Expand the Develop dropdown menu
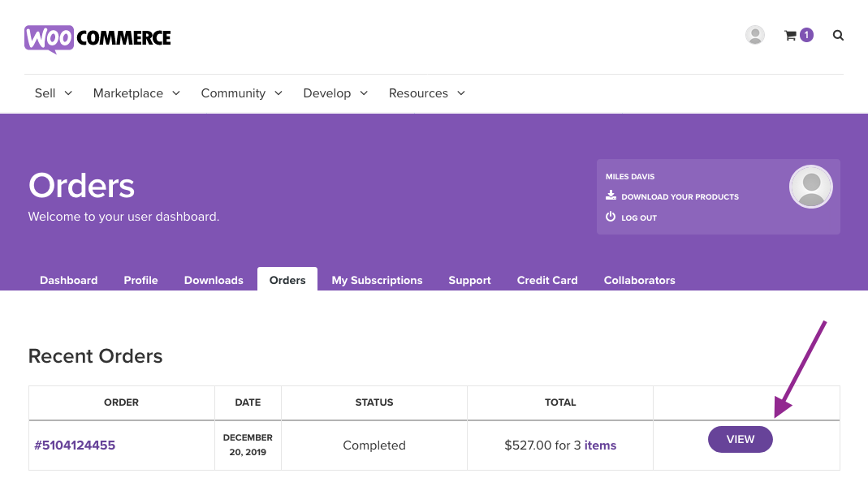This screenshot has width=868, height=482. 335,93
